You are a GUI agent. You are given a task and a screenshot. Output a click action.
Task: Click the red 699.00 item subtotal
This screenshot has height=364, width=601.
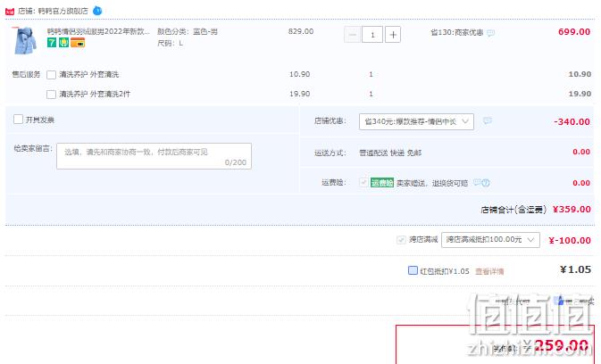coord(574,32)
